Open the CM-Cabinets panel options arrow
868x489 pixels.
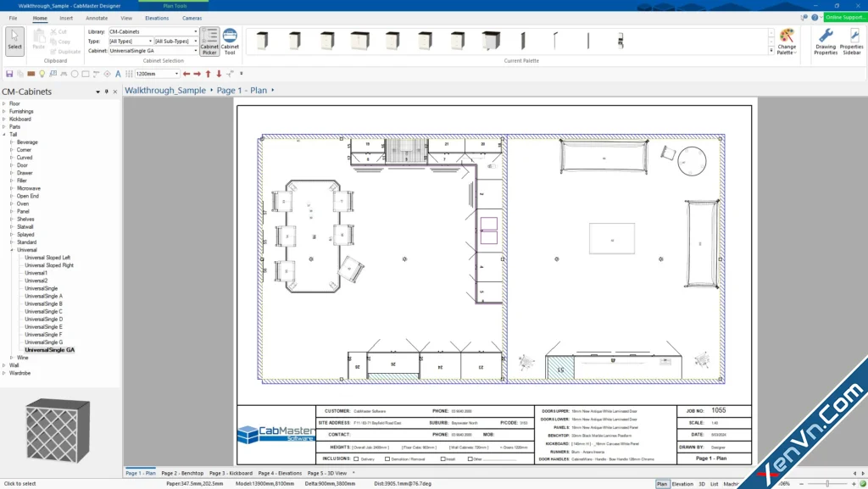point(97,92)
